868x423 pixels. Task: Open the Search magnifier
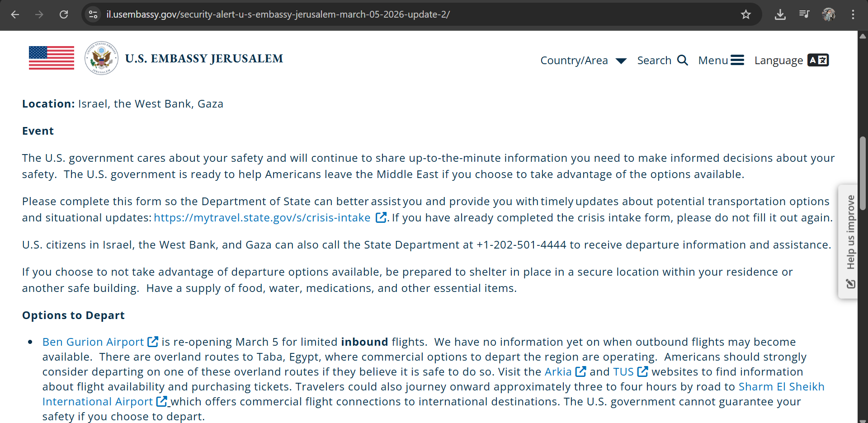662,61
